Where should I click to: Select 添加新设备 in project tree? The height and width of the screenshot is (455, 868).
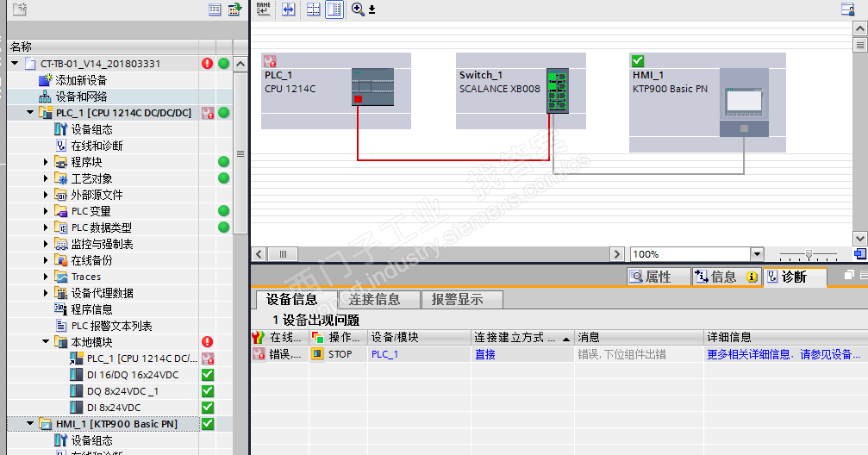click(x=81, y=80)
